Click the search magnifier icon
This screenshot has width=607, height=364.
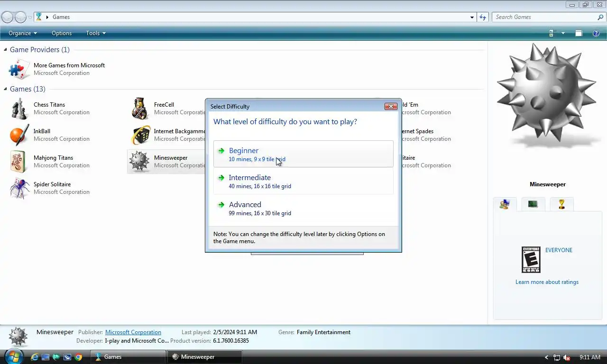[x=601, y=17]
